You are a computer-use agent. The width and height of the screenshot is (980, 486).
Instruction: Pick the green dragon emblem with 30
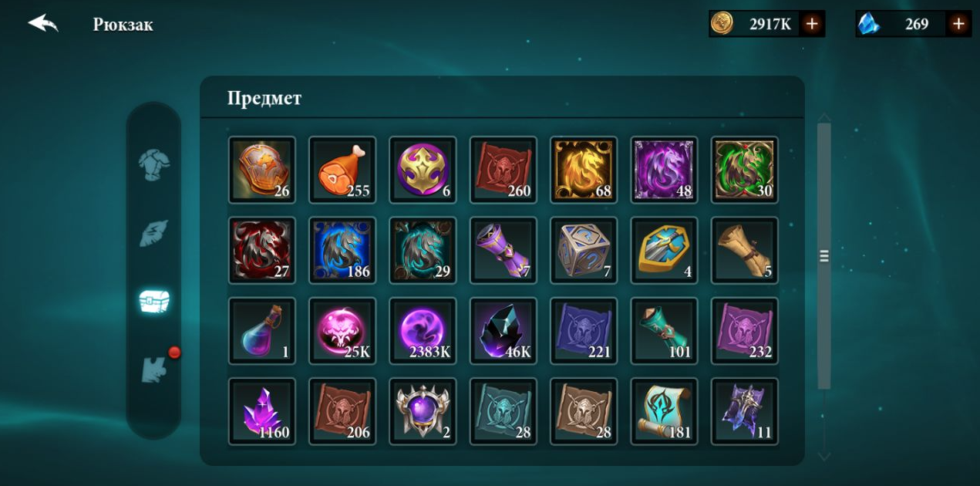pyautogui.click(x=744, y=170)
